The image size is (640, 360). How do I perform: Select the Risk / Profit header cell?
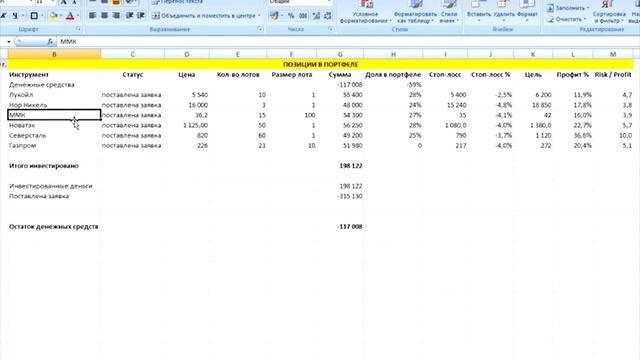pyautogui.click(x=613, y=75)
